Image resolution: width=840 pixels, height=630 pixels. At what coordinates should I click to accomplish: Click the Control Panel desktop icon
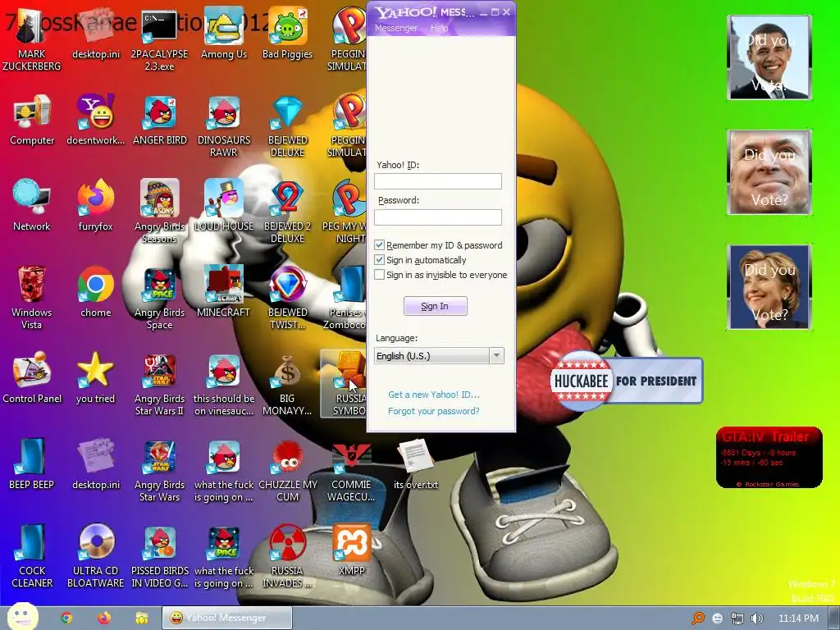click(32, 379)
